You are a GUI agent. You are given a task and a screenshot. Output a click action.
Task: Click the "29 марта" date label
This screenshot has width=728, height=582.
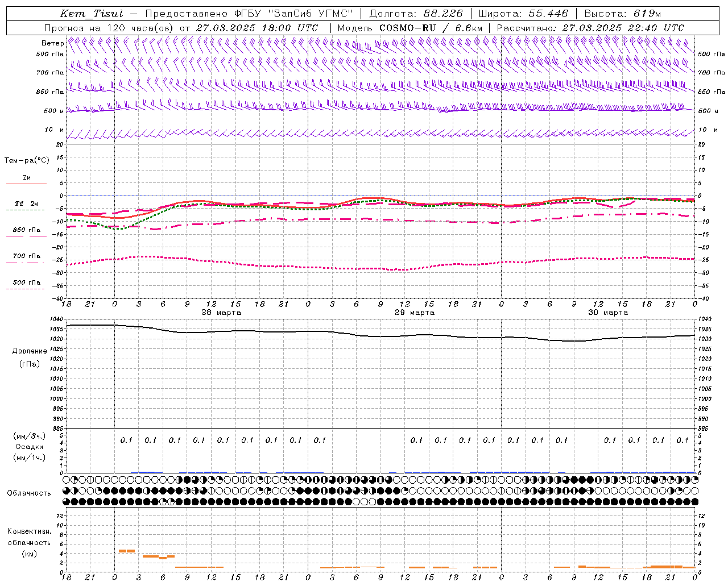415,313
